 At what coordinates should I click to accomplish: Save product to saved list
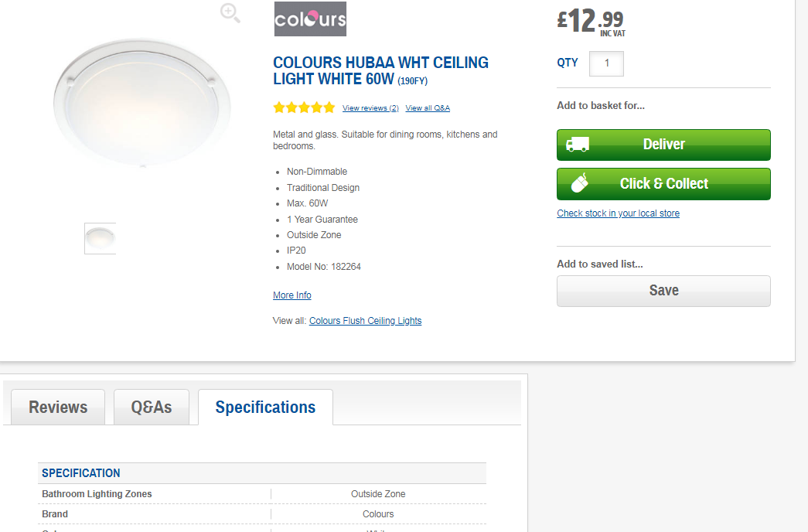point(663,291)
